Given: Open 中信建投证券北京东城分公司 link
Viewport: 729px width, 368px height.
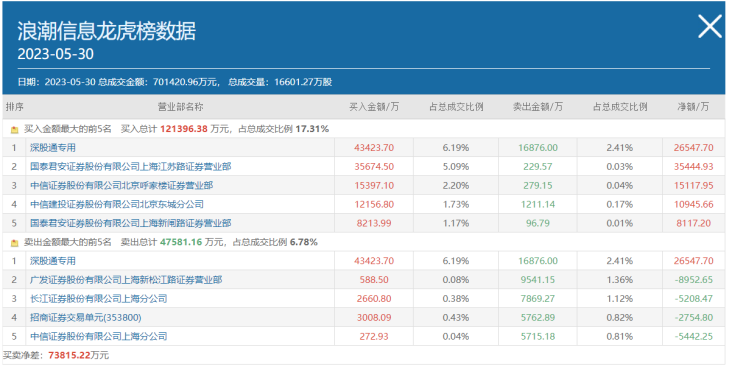Looking at the screenshot, I should point(117,204).
